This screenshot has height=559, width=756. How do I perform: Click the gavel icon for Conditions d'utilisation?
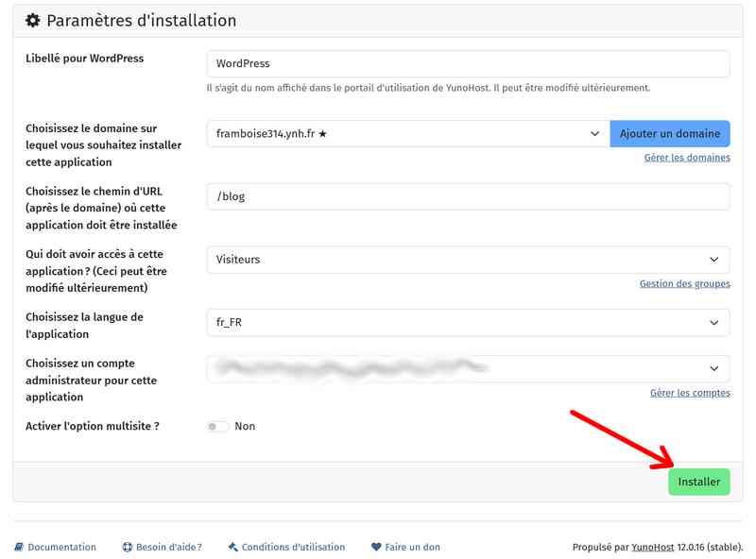pos(232,547)
